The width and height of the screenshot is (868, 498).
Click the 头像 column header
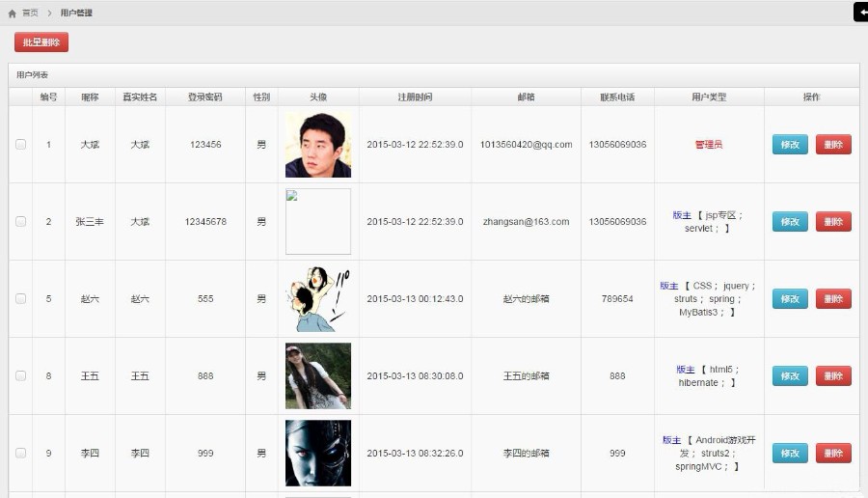[x=318, y=97]
